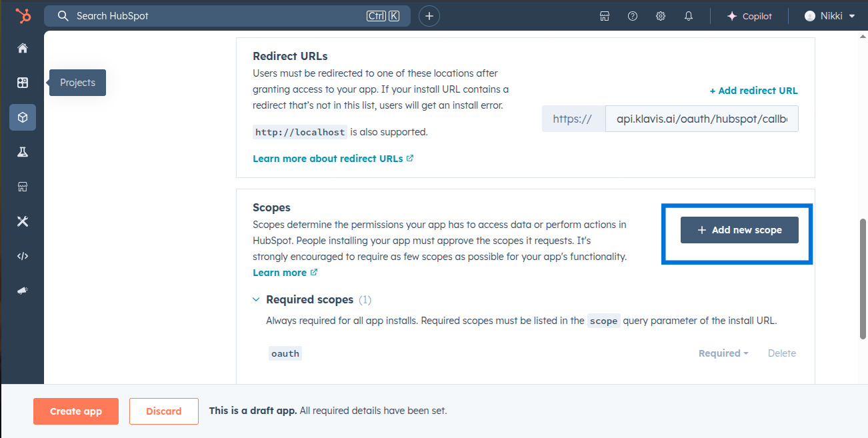
Task: Click the plus quick-create button in the top bar
Action: [429, 16]
